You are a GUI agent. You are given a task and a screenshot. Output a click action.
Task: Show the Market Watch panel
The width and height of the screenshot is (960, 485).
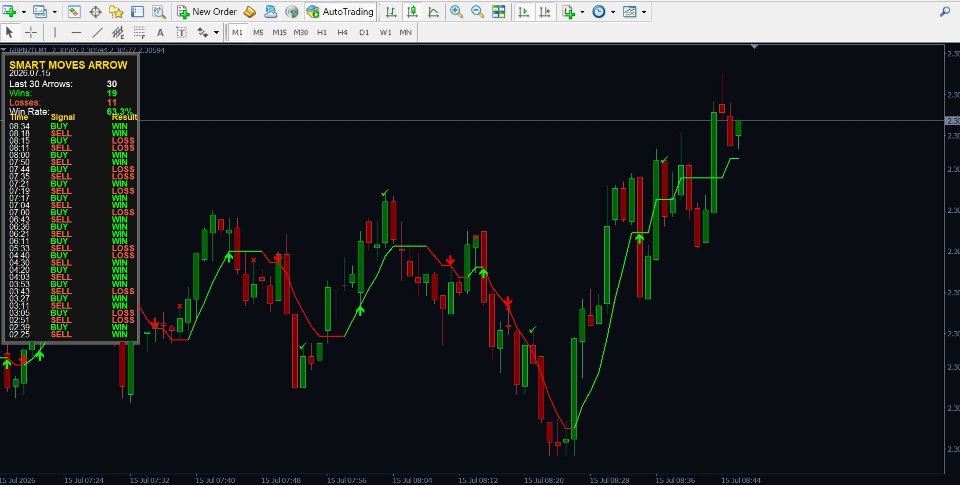point(74,11)
